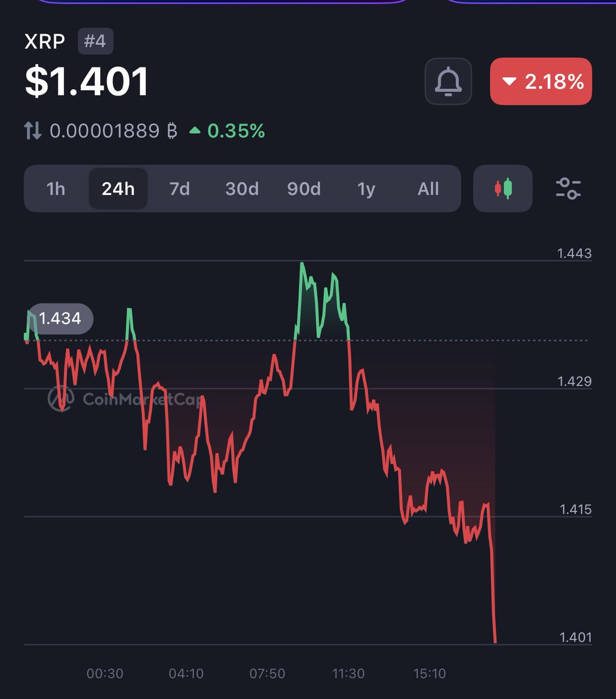Viewport: 616px width, 699px height.
Task: Toggle the candlestick chart view
Action: point(502,189)
